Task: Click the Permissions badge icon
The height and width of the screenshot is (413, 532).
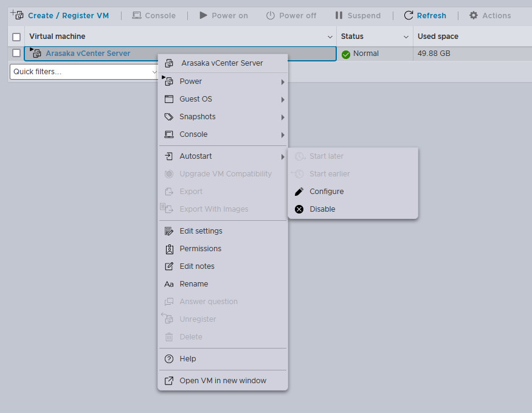Action: coord(169,249)
